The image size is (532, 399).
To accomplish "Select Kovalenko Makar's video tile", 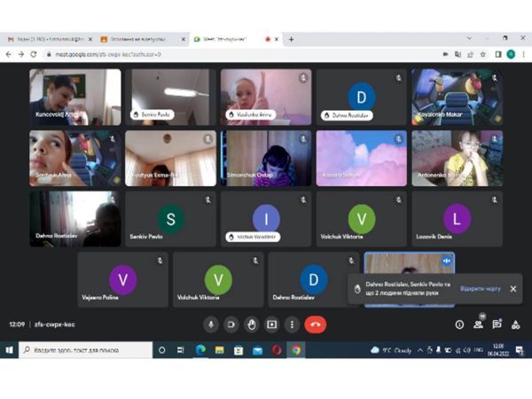I will tap(457, 96).
